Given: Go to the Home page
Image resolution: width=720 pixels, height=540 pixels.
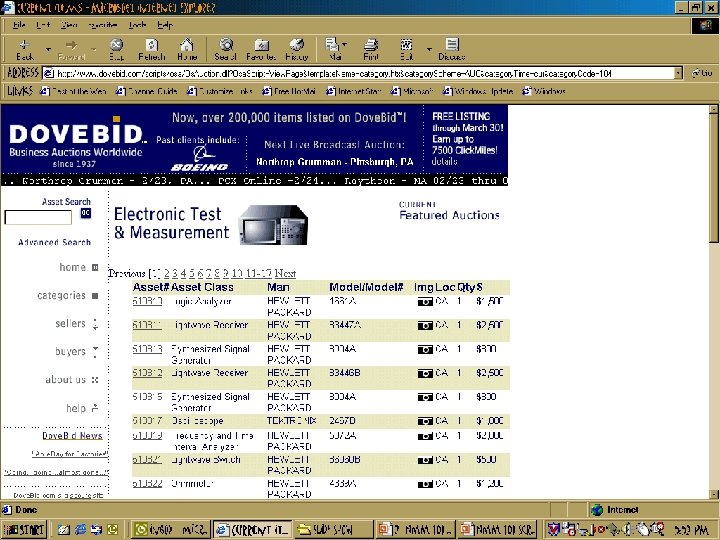Looking at the screenshot, I should 187,50.
